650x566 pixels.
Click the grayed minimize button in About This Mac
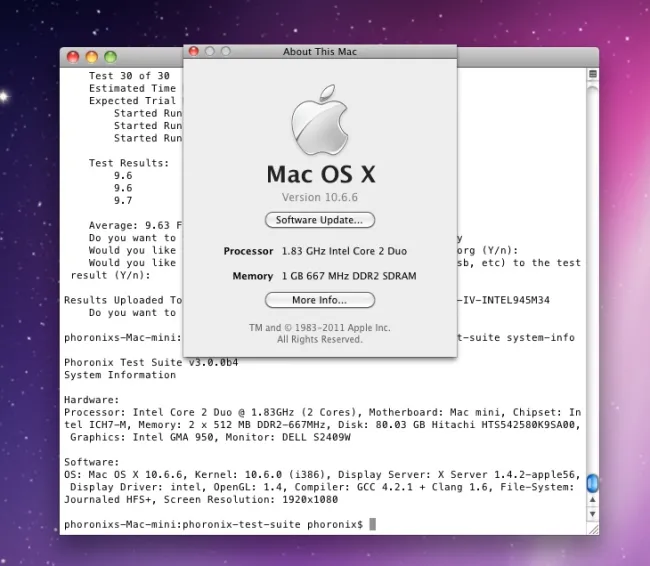(x=210, y=51)
